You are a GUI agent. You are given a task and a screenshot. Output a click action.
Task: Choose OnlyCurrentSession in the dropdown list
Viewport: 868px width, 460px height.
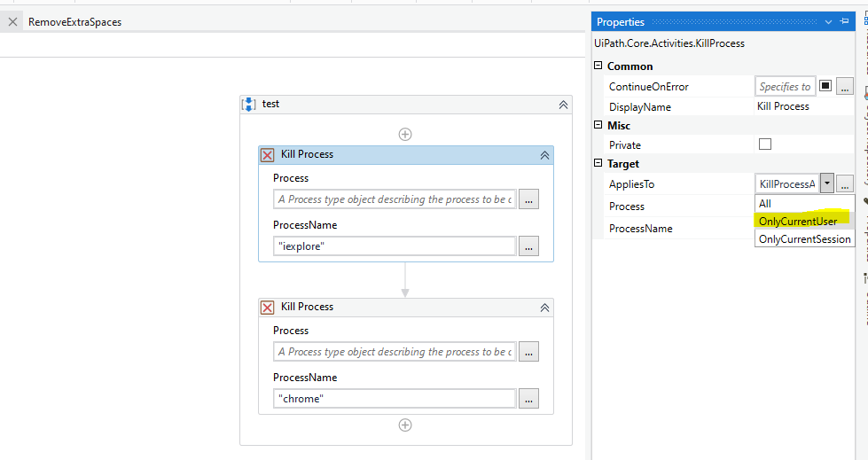[x=804, y=239]
